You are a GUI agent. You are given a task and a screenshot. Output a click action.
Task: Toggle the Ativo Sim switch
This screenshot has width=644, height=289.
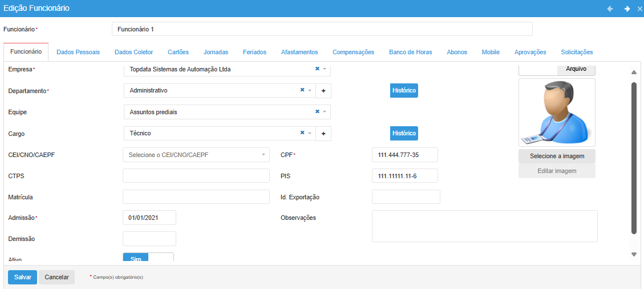tap(148, 258)
